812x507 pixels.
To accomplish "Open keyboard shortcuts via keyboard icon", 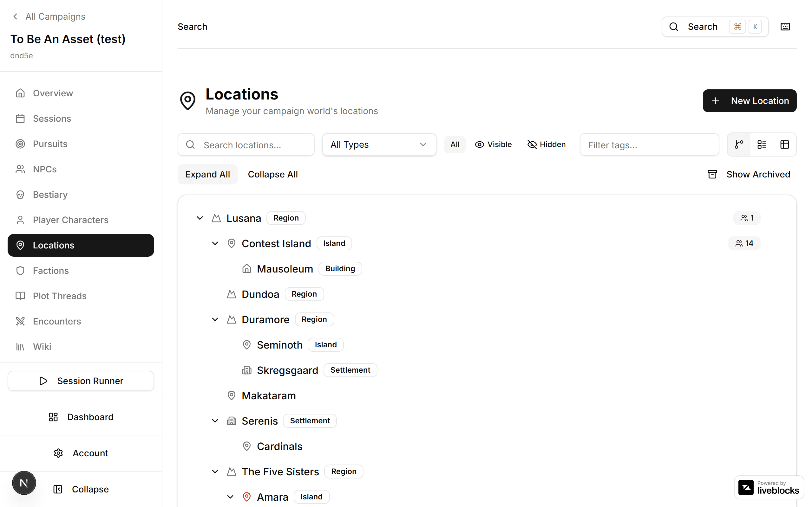I will pos(785,27).
